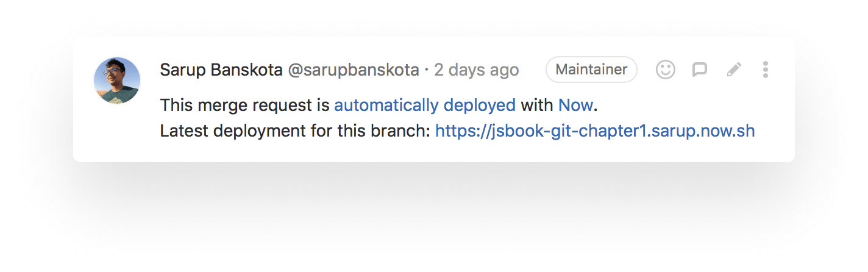This screenshot has width=868, height=272.
Task: Select the smiley face reaction icon
Action: (666, 70)
